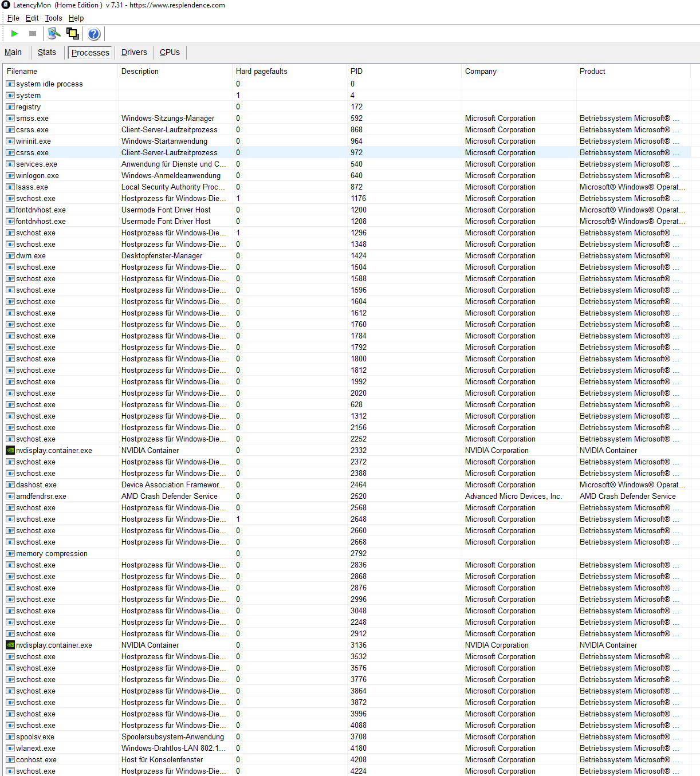
Task: Start monitoring with the green play button
Action: pyautogui.click(x=15, y=34)
